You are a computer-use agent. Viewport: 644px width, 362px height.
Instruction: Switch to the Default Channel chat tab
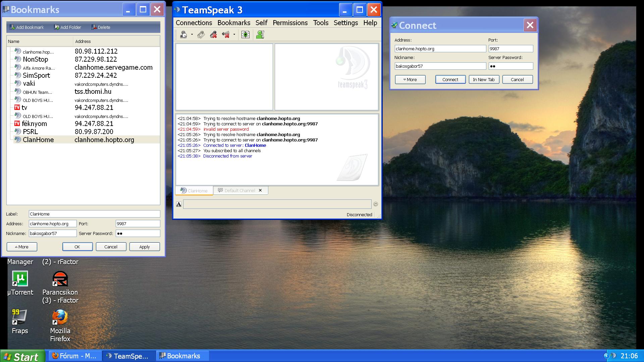tap(237, 190)
